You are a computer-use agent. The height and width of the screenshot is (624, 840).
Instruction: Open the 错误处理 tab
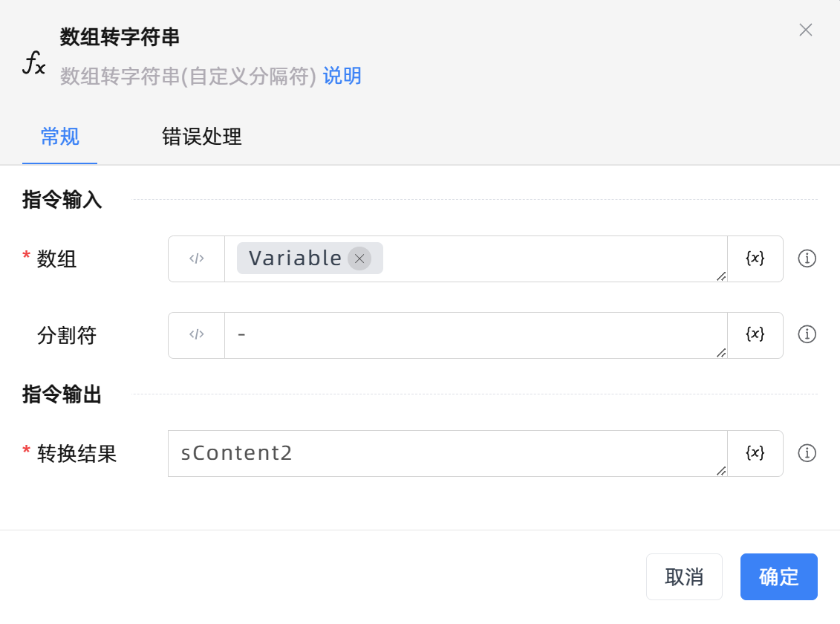coord(202,137)
